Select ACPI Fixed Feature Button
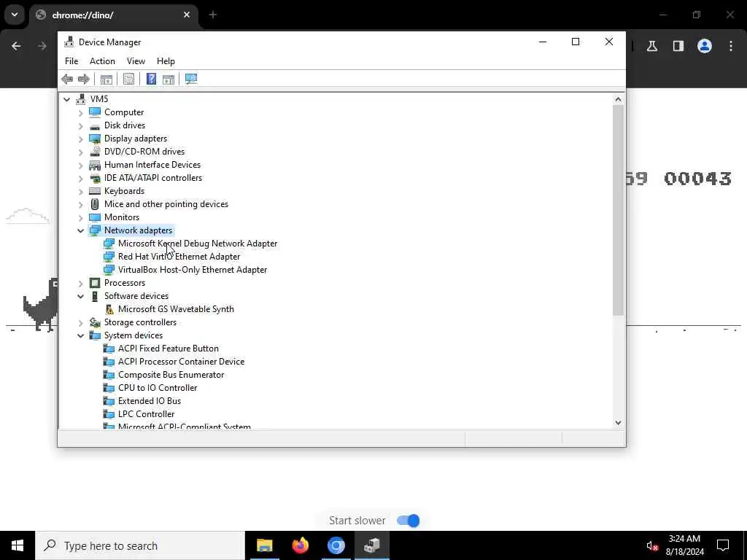 click(169, 349)
